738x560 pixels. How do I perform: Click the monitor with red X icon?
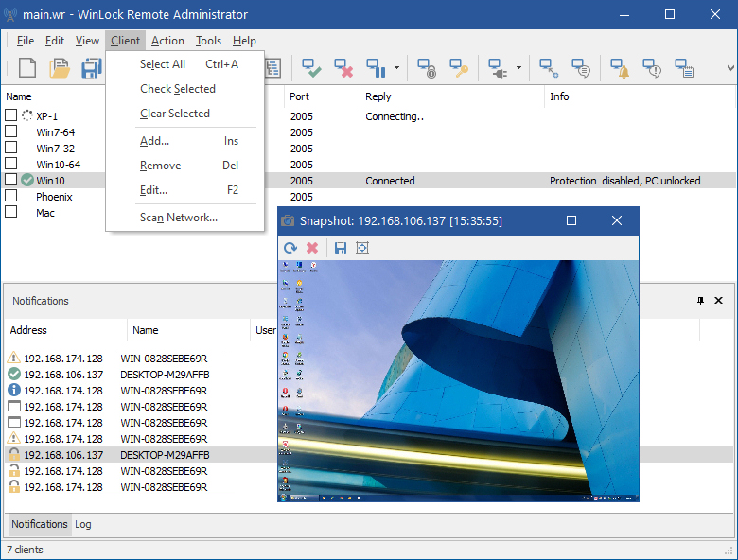point(343,68)
